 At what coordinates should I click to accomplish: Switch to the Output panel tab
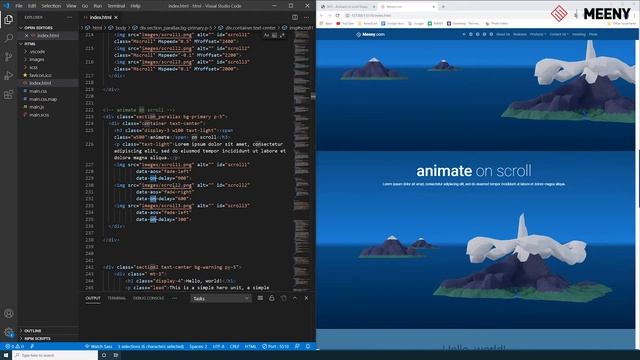click(93, 298)
